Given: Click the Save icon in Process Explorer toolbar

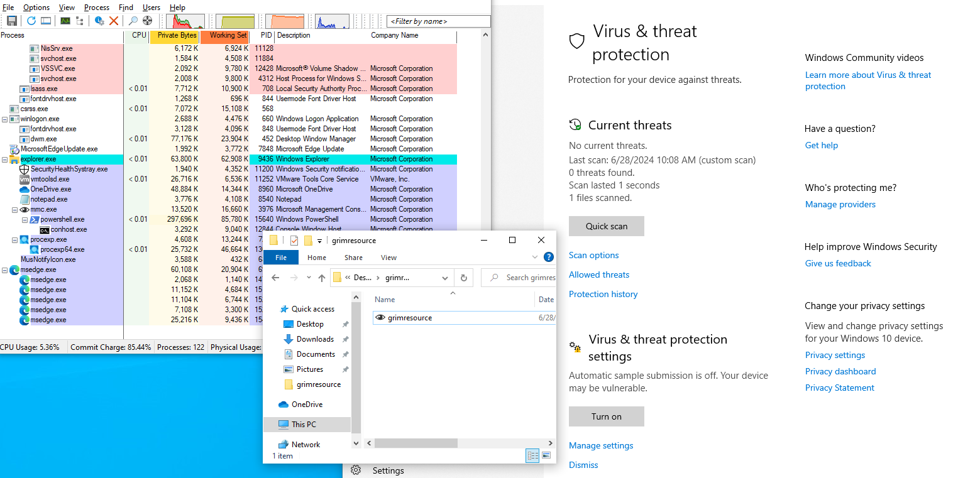Looking at the screenshot, I should (x=11, y=21).
